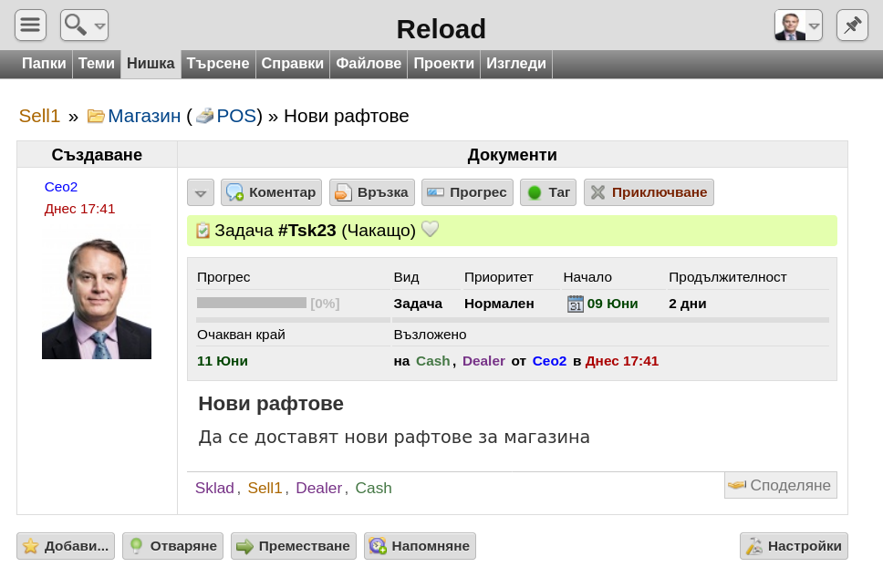Open the Магазин folder link

pyautogui.click(x=144, y=116)
